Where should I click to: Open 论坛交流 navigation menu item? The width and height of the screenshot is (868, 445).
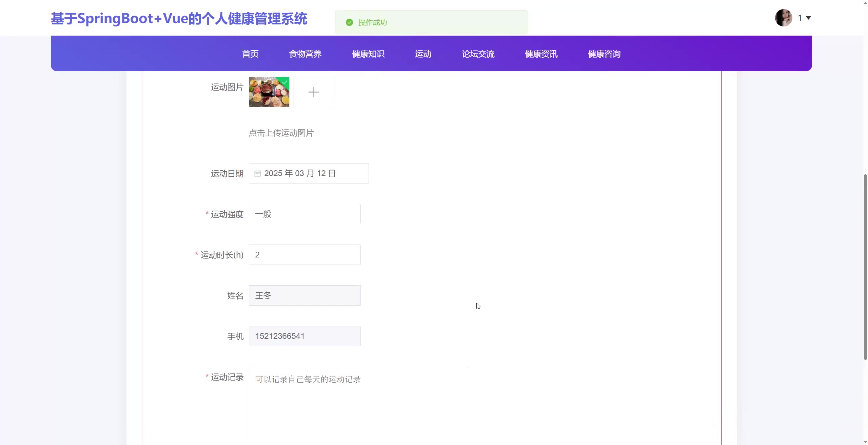[478, 54]
